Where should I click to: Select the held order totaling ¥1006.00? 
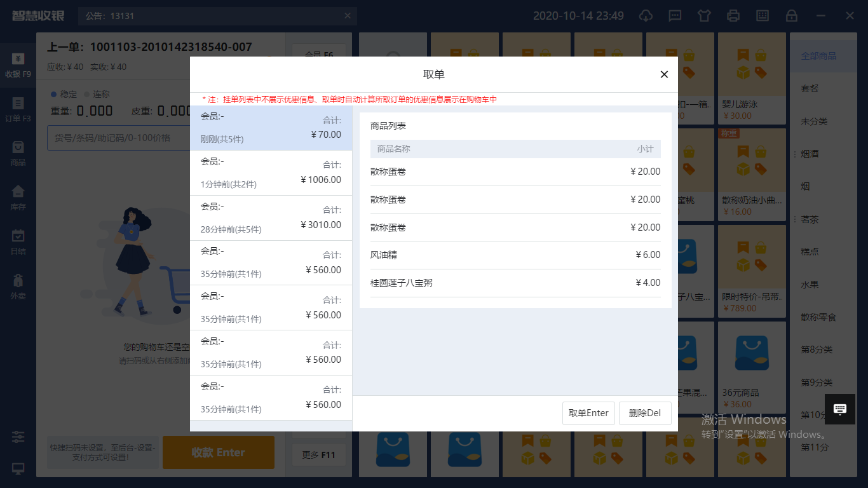click(x=271, y=173)
